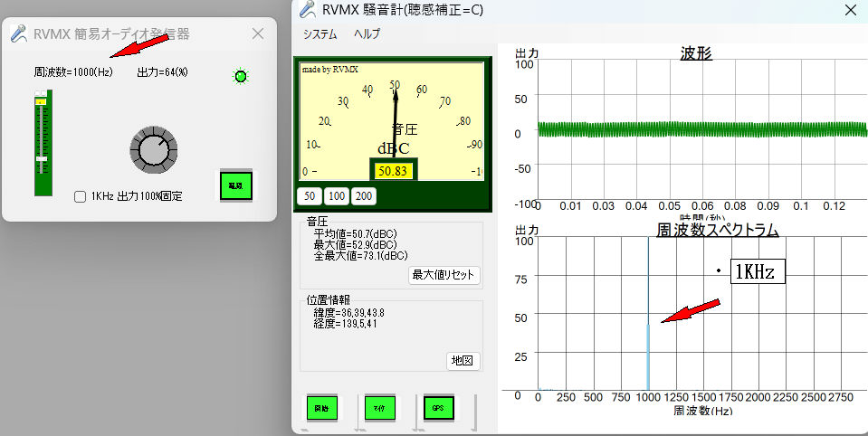This screenshot has height=436, width=868.
Task: Click the 地図 map button
Action: 463,361
